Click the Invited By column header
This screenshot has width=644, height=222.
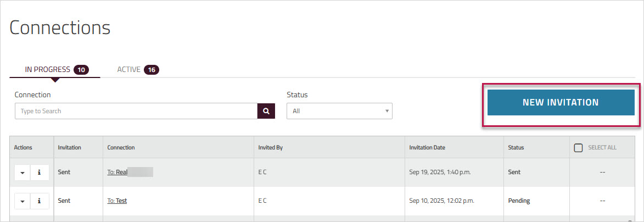tap(271, 147)
